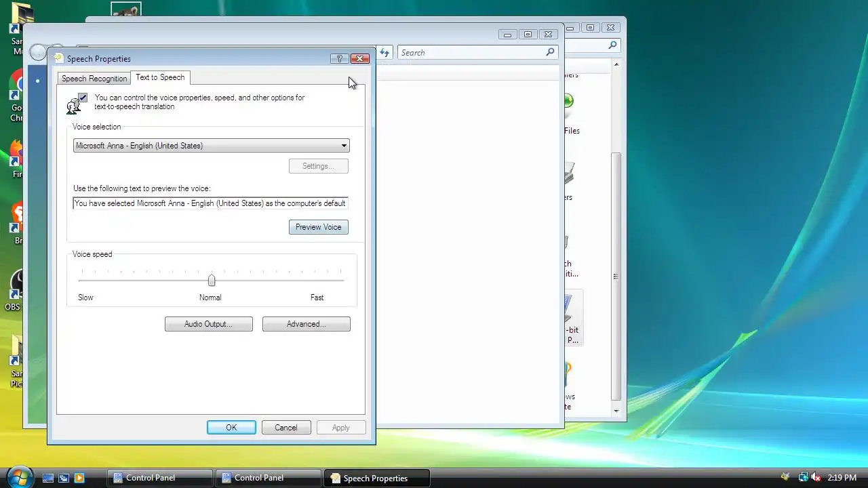Open the Voice selection dropdown
Screen dimensions: 868x488
point(211,145)
